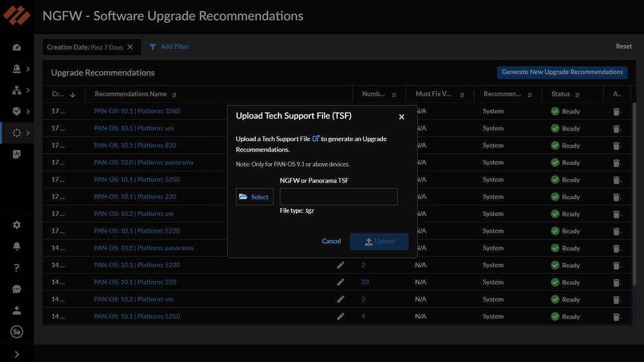The image size is (644, 362).
Task: Open the help question mark icon
Action: pos(17,268)
